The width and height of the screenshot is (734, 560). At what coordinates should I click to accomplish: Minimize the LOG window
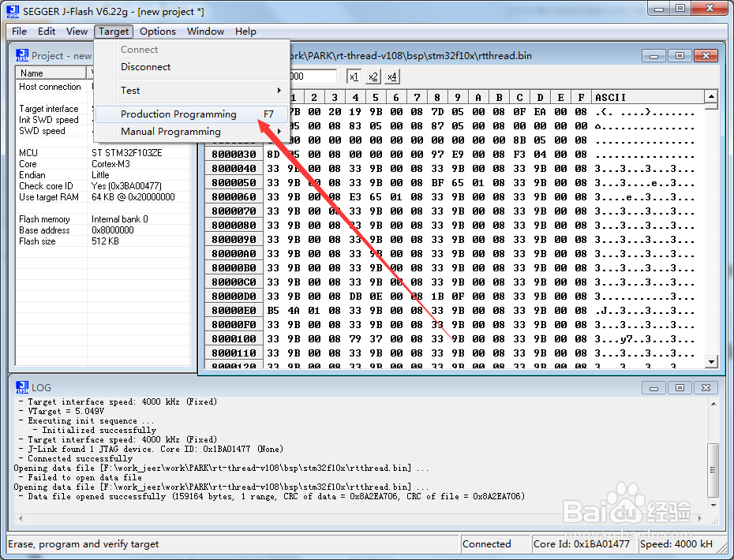(654, 387)
